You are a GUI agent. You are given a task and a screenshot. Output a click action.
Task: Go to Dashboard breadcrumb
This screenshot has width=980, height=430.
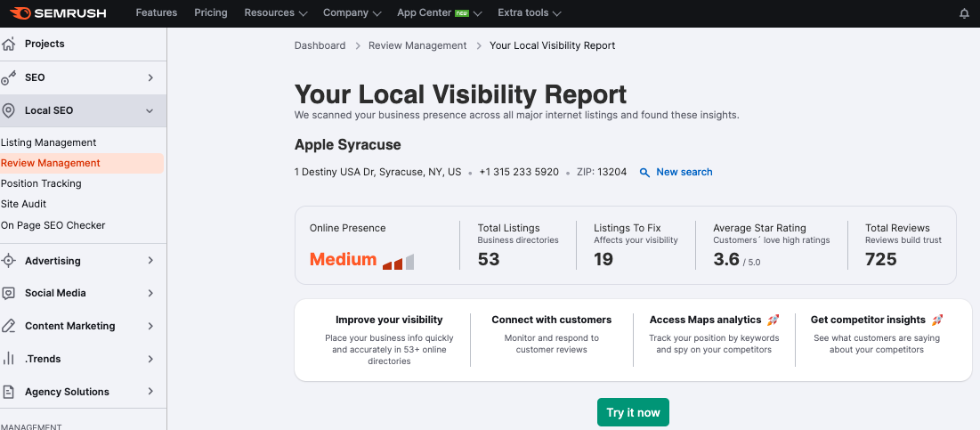tap(320, 45)
